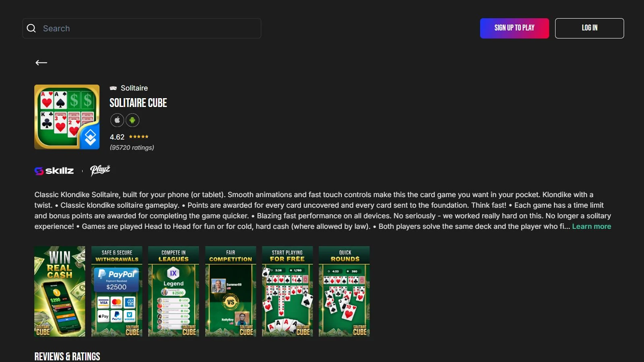Click the Solitaire category cards icon
This screenshot has height=362, width=644.
(113, 88)
